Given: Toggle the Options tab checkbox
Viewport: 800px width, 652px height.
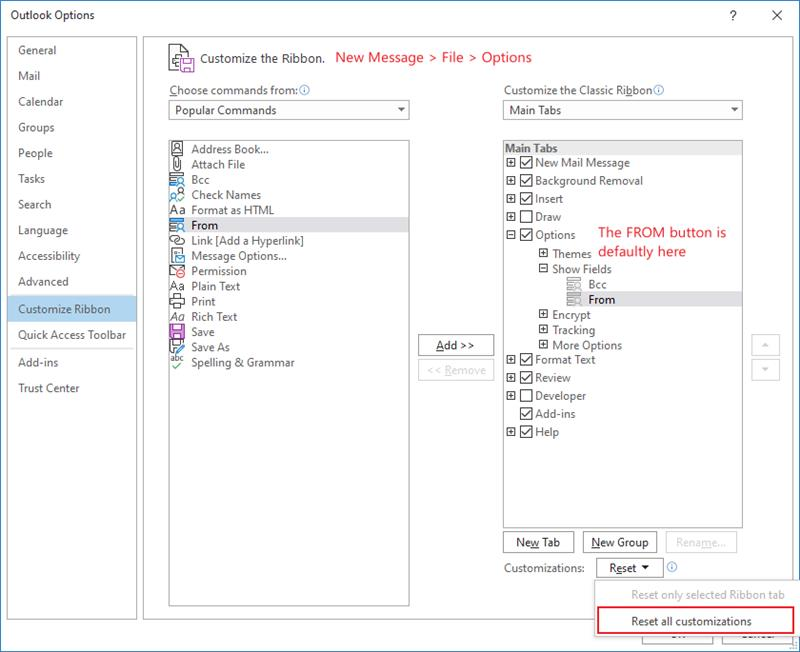Looking at the screenshot, I should 526,235.
